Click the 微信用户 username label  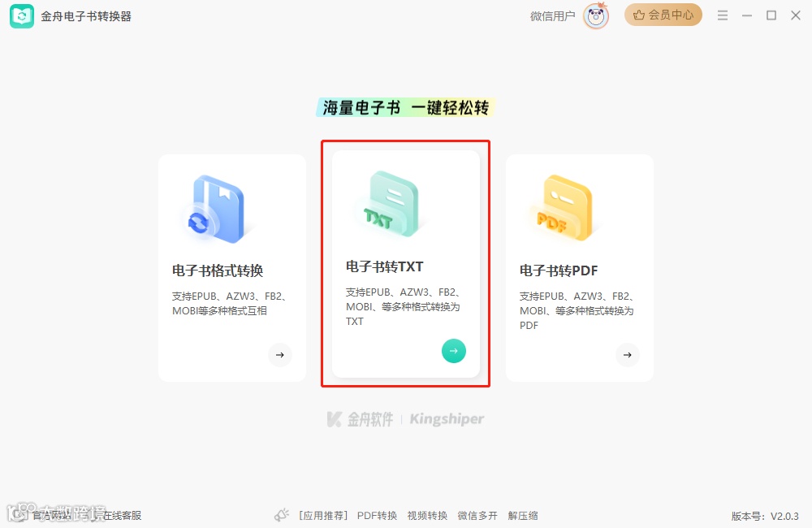point(552,16)
